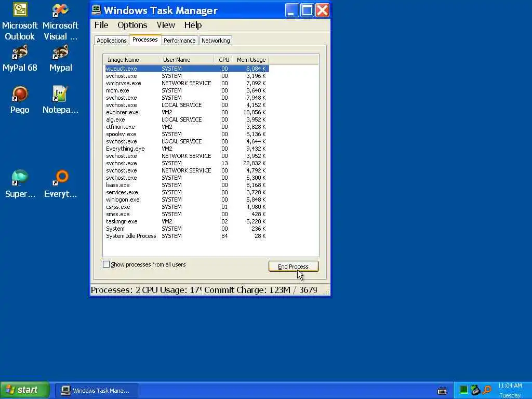The height and width of the screenshot is (399, 532).
Task: Select the csrss.exe process
Action: tap(187, 207)
